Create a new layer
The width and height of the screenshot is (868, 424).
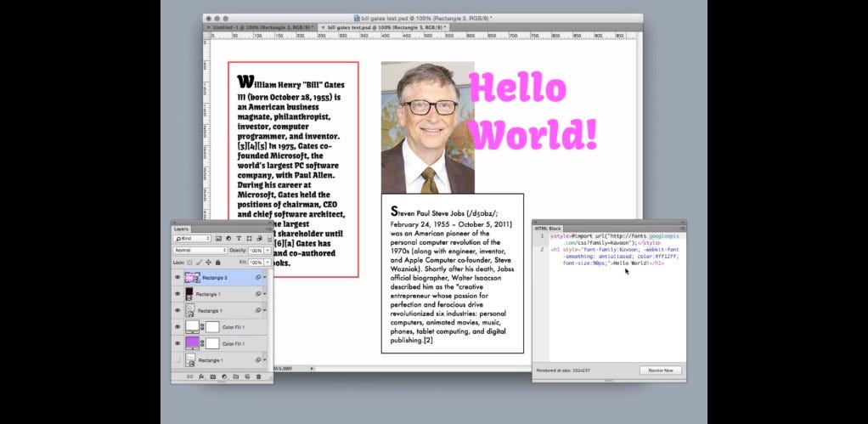pyautogui.click(x=247, y=376)
